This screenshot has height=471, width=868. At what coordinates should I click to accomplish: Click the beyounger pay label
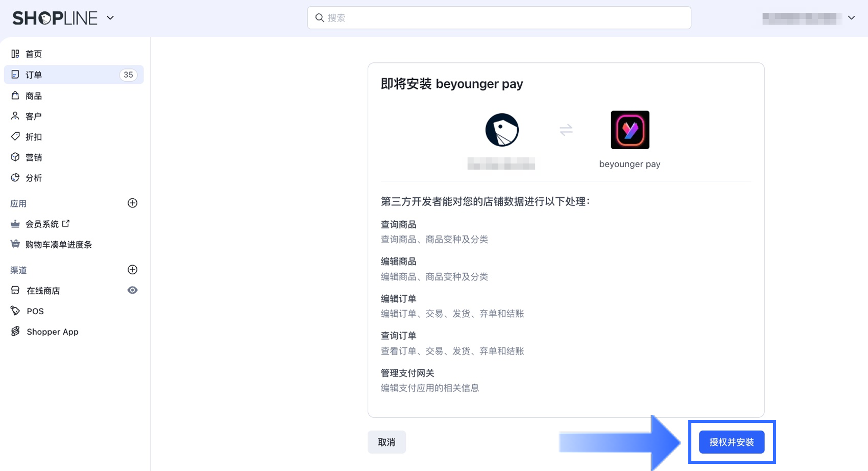[x=630, y=164]
